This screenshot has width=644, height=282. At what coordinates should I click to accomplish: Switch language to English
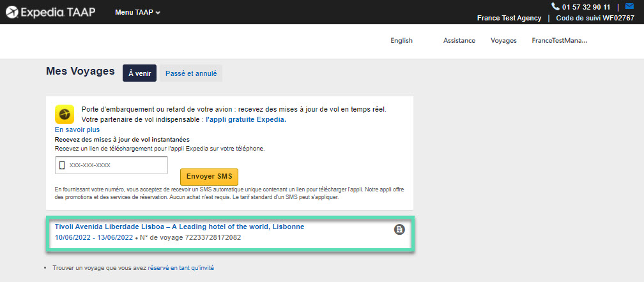401,41
